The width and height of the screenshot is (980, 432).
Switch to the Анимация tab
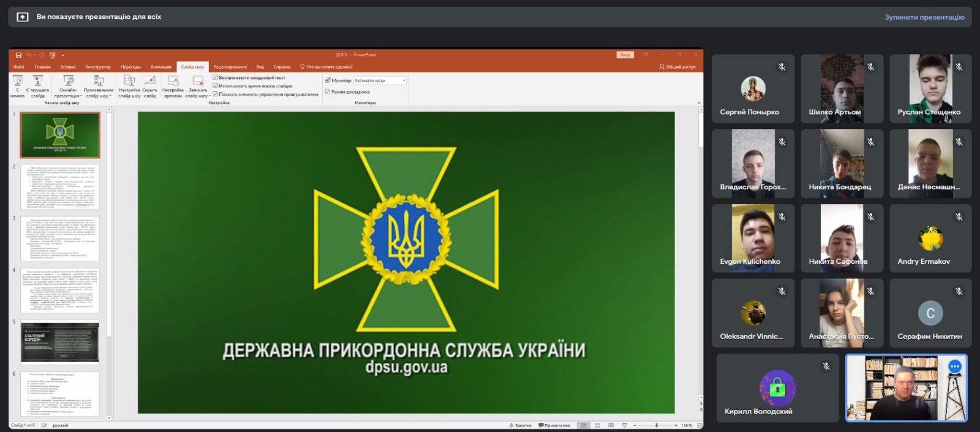(161, 67)
